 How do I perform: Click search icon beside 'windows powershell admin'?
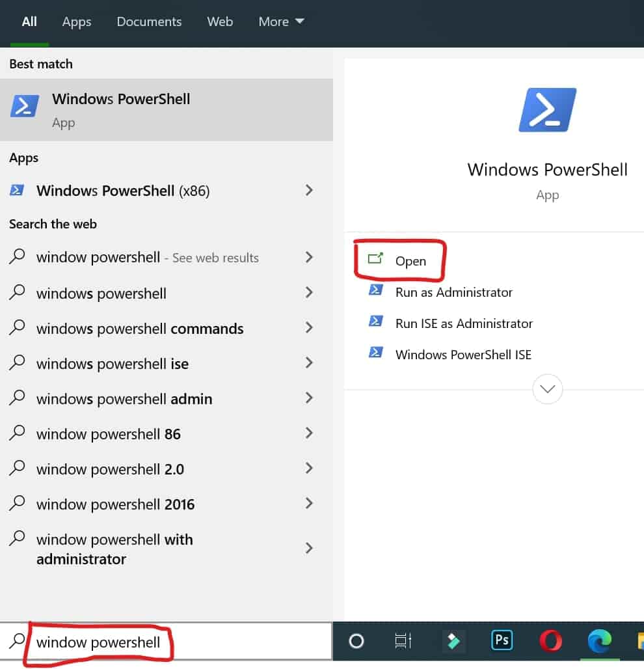(x=17, y=397)
